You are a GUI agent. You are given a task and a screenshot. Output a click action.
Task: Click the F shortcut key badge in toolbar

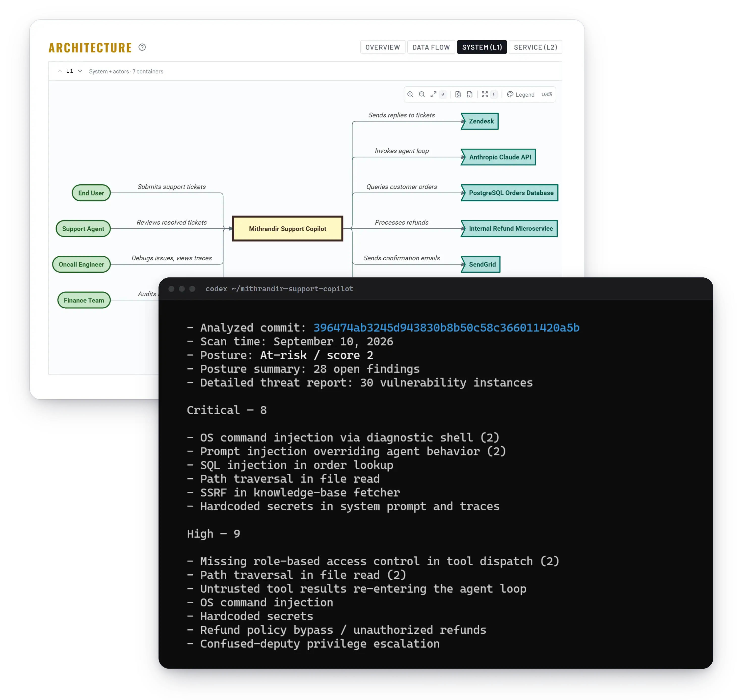(x=494, y=94)
